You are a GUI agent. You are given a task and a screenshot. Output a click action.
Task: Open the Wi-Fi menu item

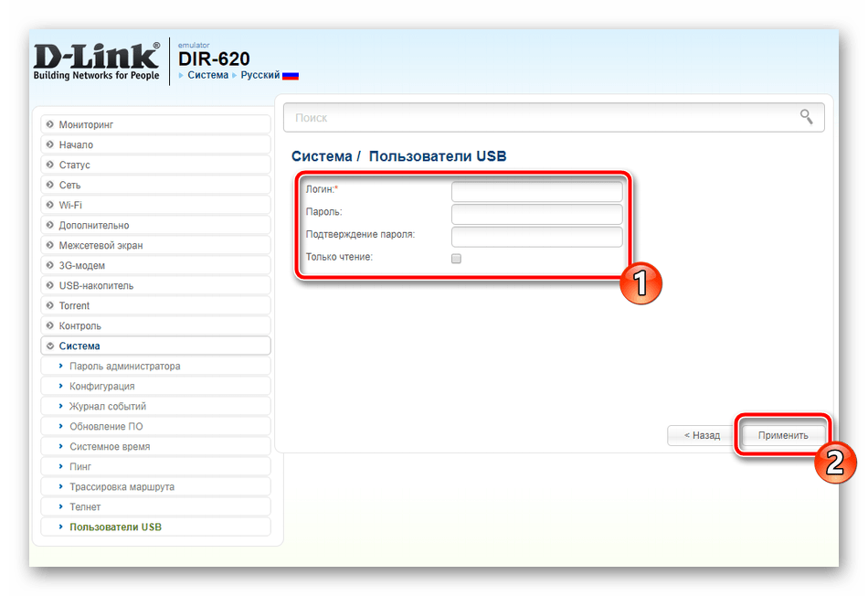[155, 205]
